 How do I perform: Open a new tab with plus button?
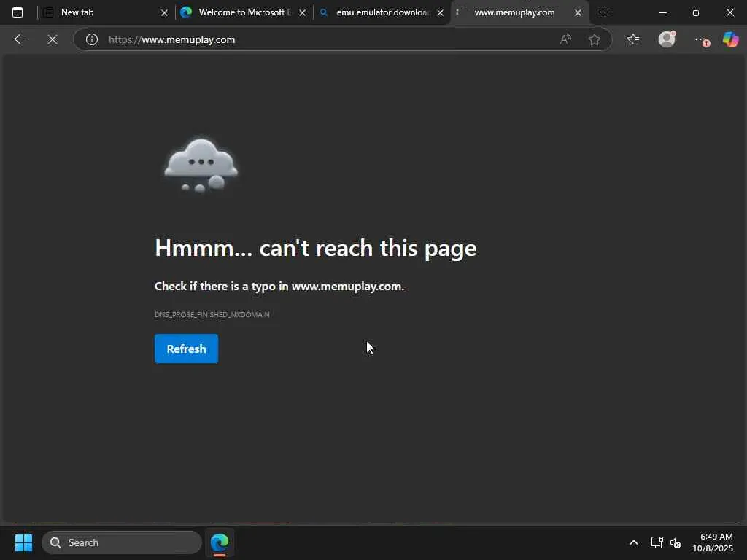(x=605, y=12)
